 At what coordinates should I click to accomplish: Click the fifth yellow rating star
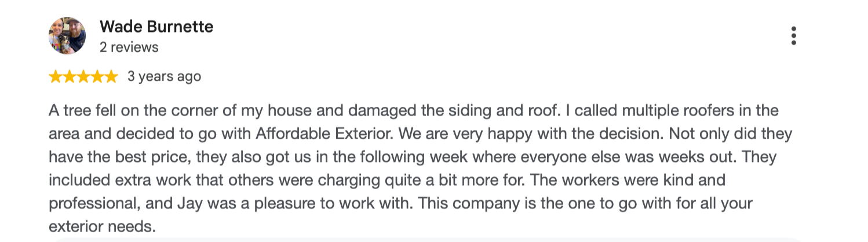111,77
